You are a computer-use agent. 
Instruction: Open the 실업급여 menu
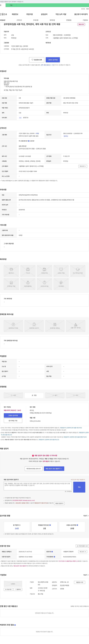[44, 14]
